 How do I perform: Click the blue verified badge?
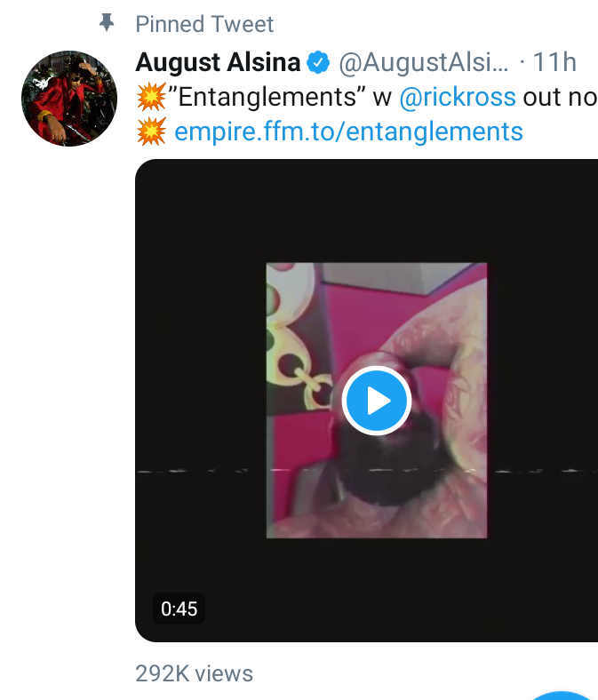click(x=318, y=63)
